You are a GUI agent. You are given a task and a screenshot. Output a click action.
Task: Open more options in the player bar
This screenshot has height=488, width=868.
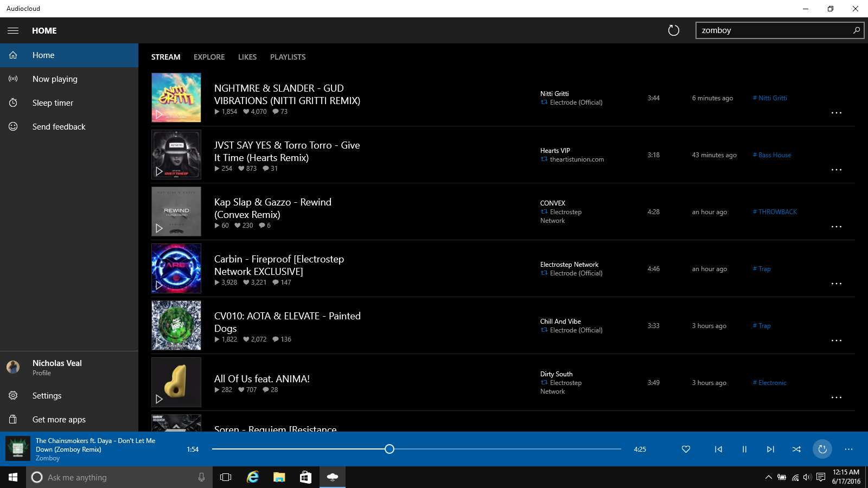pyautogui.click(x=848, y=449)
